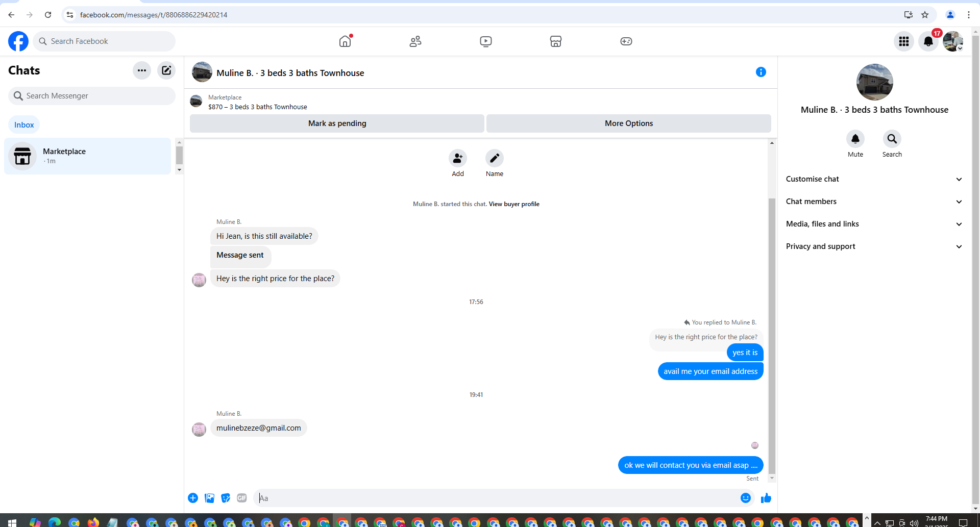This screenshot has width=980, height=527.
Task: Open notifications bell with 17 badge
Action: pyautogui.click(x=928, y=41)
